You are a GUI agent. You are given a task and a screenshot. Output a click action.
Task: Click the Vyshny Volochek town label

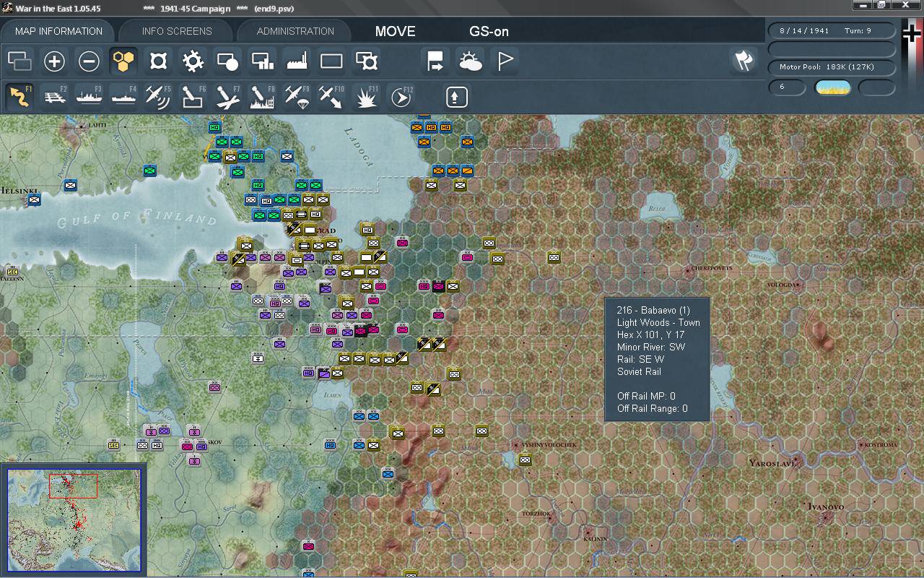(549, 445)
